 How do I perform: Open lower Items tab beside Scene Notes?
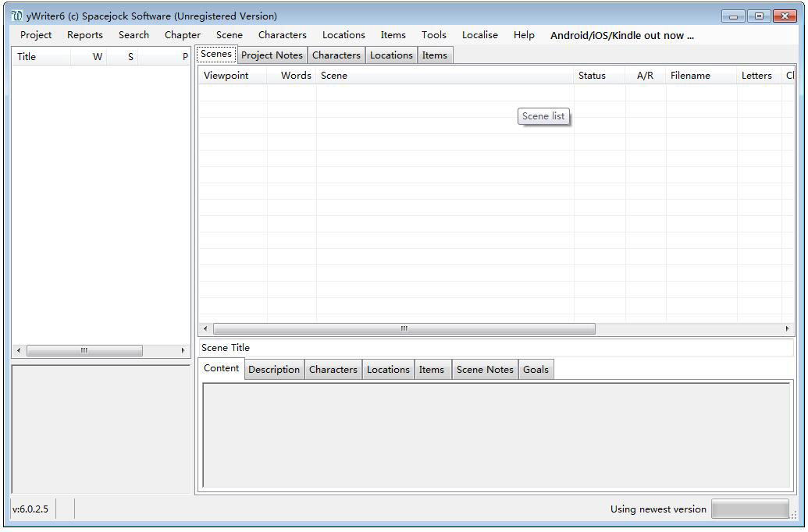[x=432, y=370]
